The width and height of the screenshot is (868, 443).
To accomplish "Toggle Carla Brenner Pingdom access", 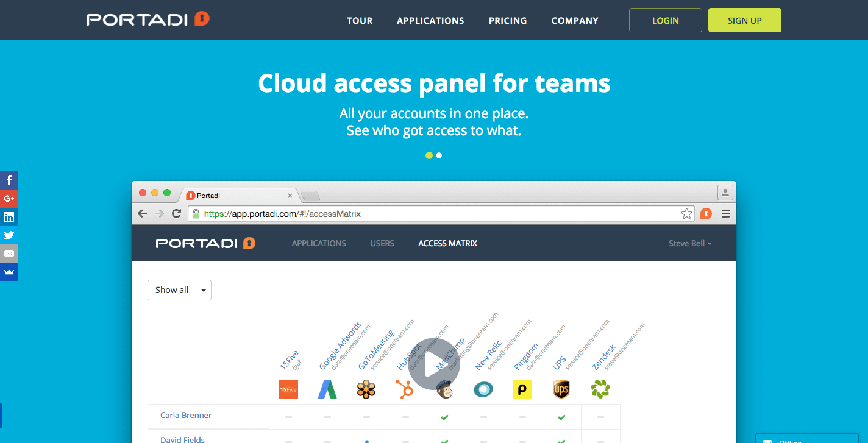I will [522, 417].
